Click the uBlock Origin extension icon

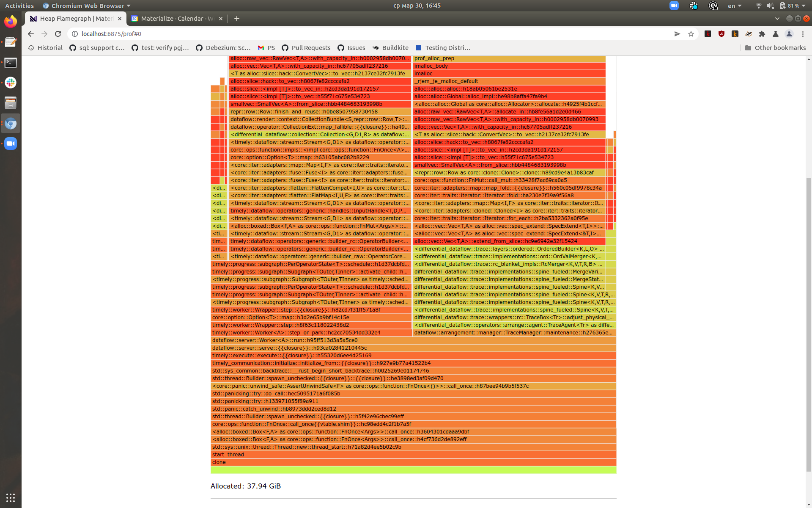tap(721, 34)
